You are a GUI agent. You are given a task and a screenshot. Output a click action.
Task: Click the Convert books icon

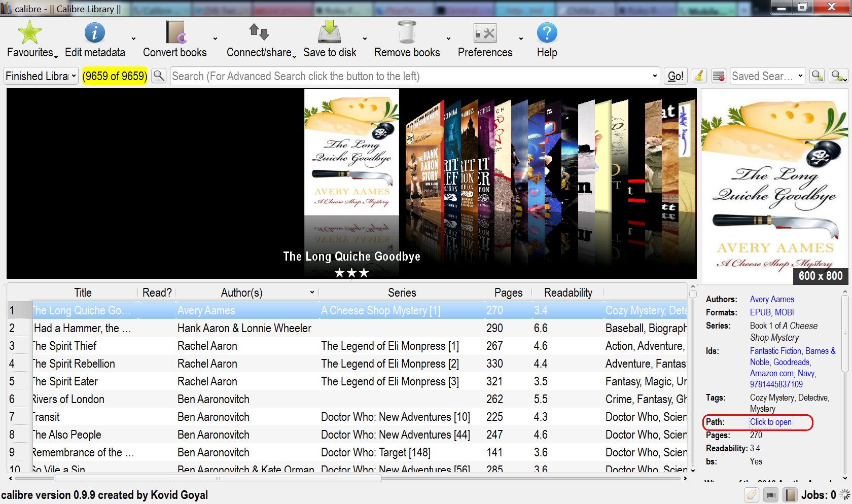tap(175, 32)
